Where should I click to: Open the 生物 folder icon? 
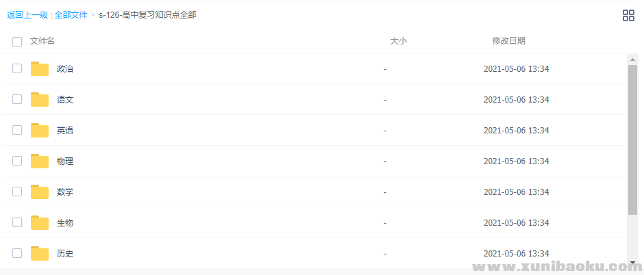[x=40, y=222]
